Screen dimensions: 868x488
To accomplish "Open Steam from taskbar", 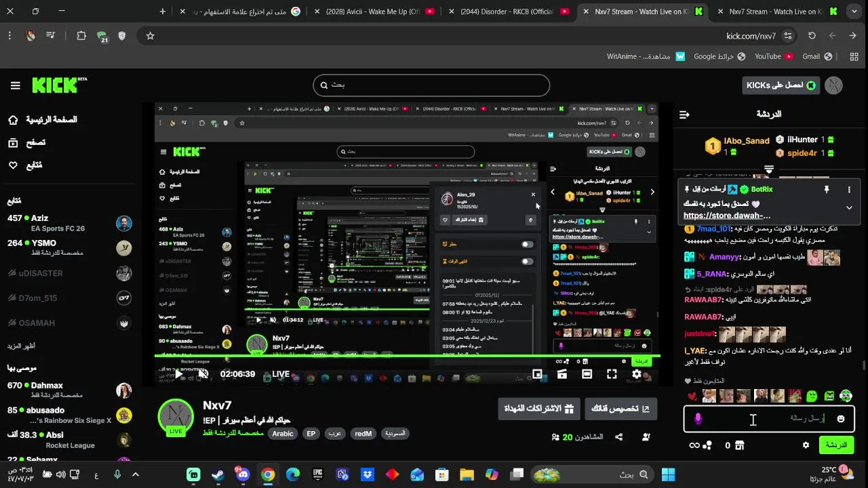I will click(218, 474).
